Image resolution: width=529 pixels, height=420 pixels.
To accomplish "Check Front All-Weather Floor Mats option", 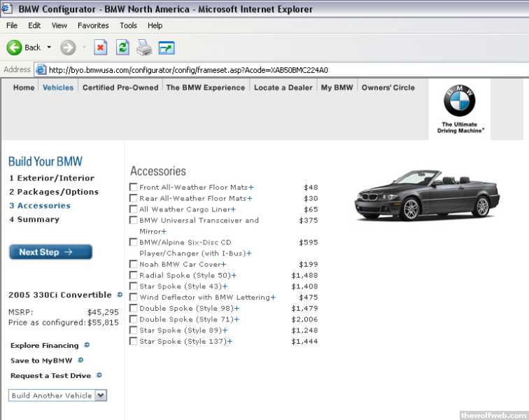I will (134, 188).
